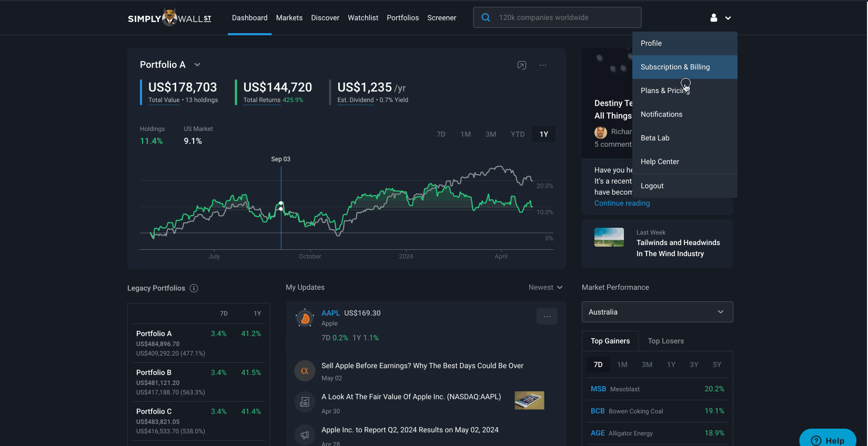This screenshot has height=446, width=868.
Task: Select Subscription & Billing menu item
Action: coord(685,67)
